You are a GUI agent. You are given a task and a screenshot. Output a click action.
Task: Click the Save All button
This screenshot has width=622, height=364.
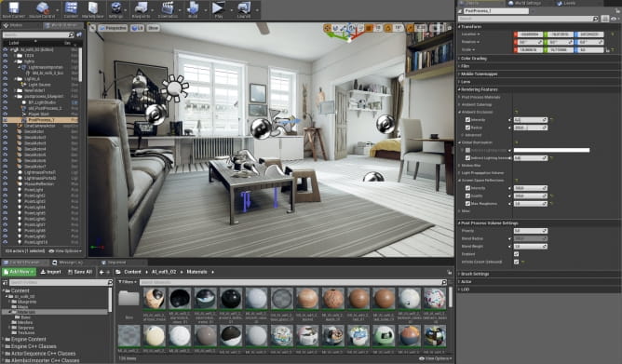[80, 272]
